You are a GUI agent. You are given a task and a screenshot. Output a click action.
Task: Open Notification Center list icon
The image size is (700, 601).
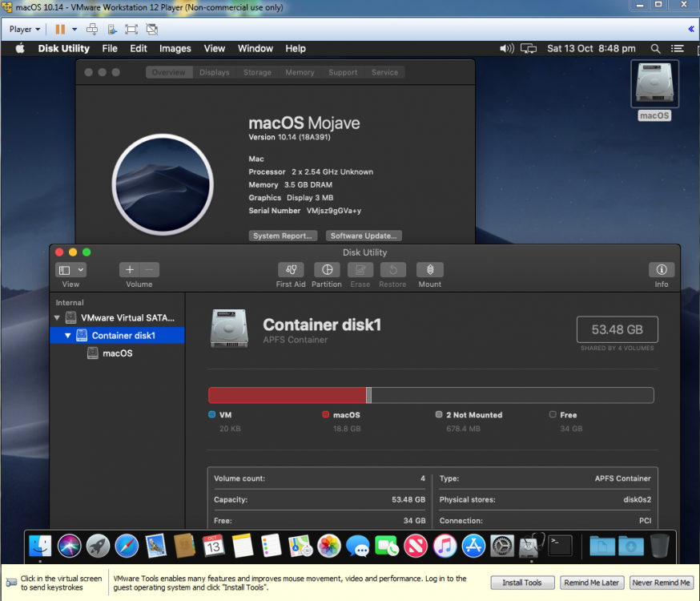click(x=678, y=48)
